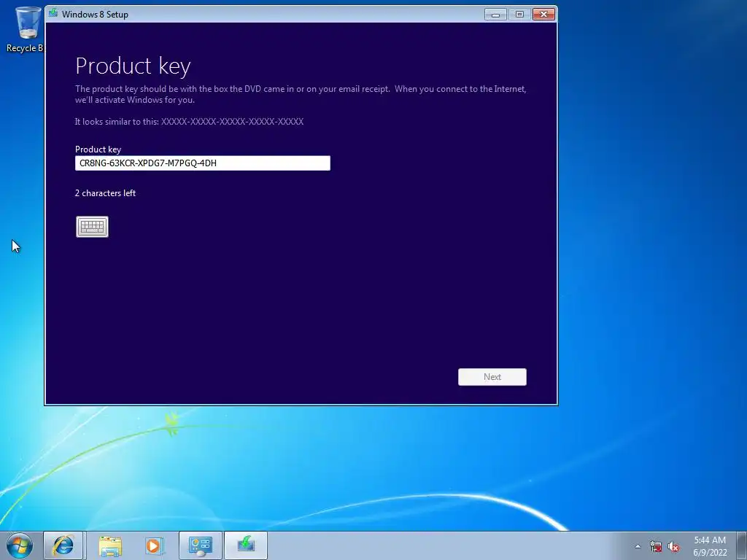Minimize the Windows 8 Setup window
Image resolution: width=747 pixels, height=560 pixels.
[x=495, y=15]
